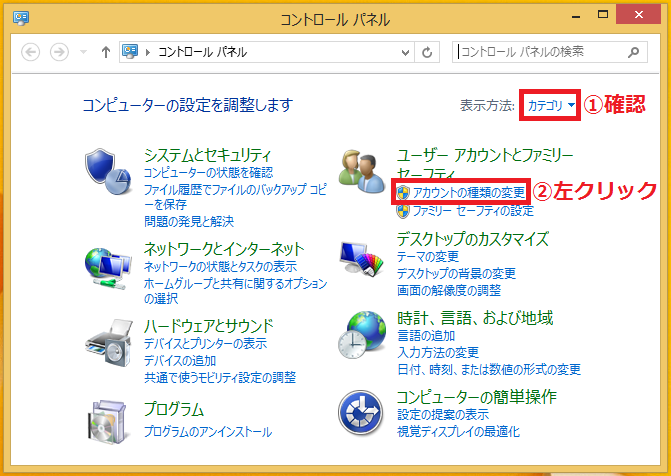Maximize the コントロール パネル window
Screen dimensions: 671x476
click(603, 15)
